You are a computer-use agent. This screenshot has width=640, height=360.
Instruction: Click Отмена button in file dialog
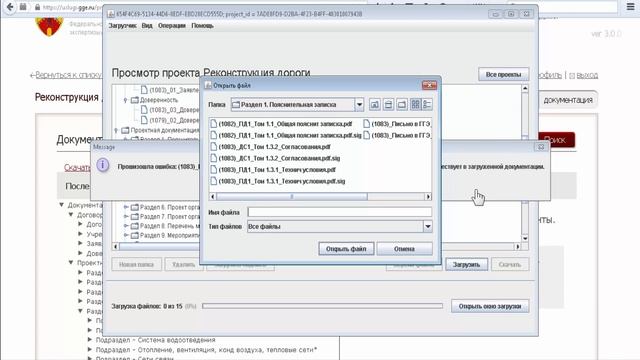(x=404, y=249)
